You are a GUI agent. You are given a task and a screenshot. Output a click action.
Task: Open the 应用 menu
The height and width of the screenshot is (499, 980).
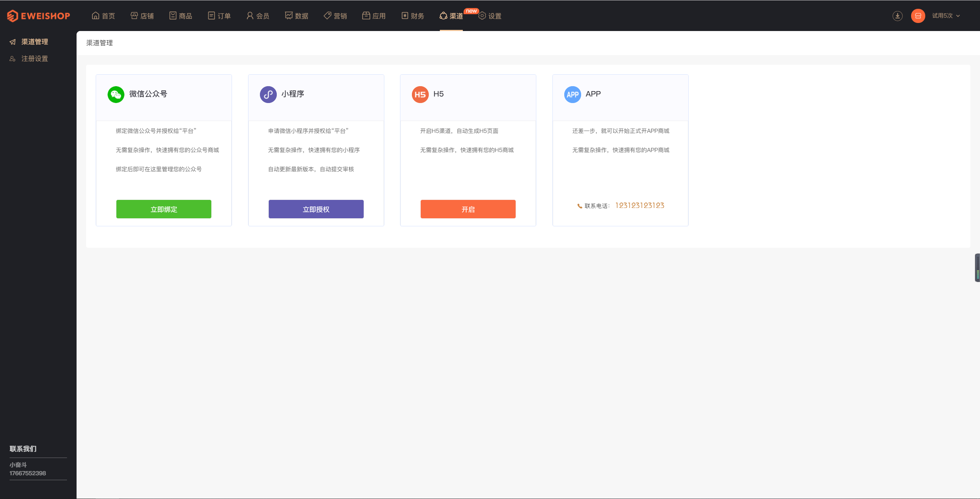click(374, 16)
